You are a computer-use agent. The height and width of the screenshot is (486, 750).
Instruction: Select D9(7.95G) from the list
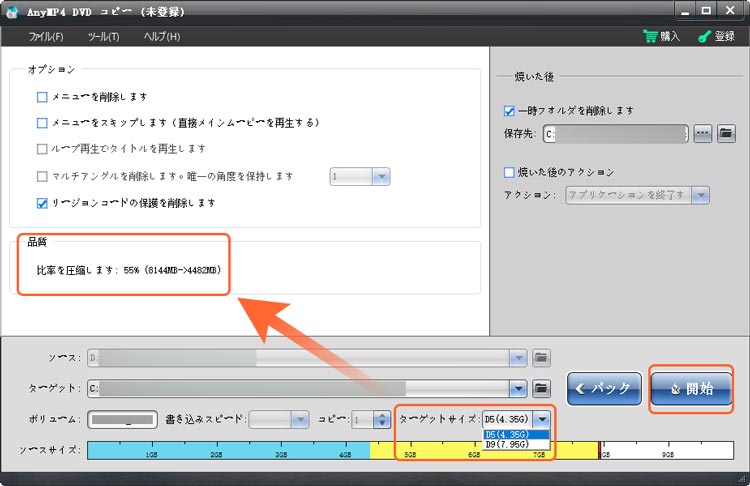[x=516, y=444]
